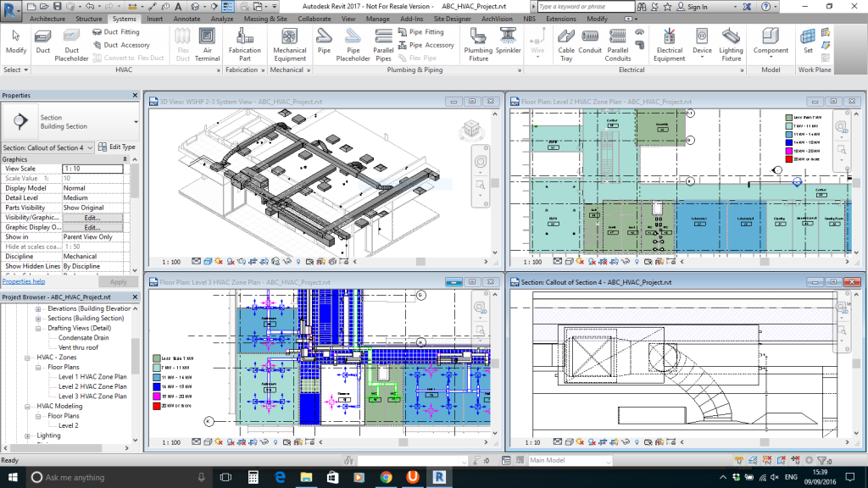Open Level 2 HVAC Zone Plan view
The width and height of the screenshot is (868, 488).
coord(92,386)
